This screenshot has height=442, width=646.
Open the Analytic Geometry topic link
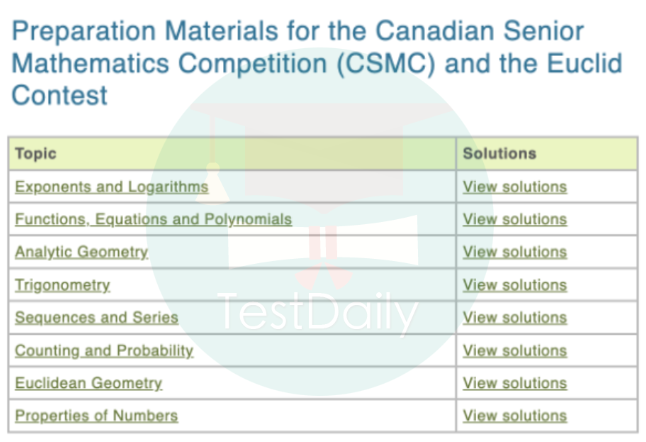[81, 252]
